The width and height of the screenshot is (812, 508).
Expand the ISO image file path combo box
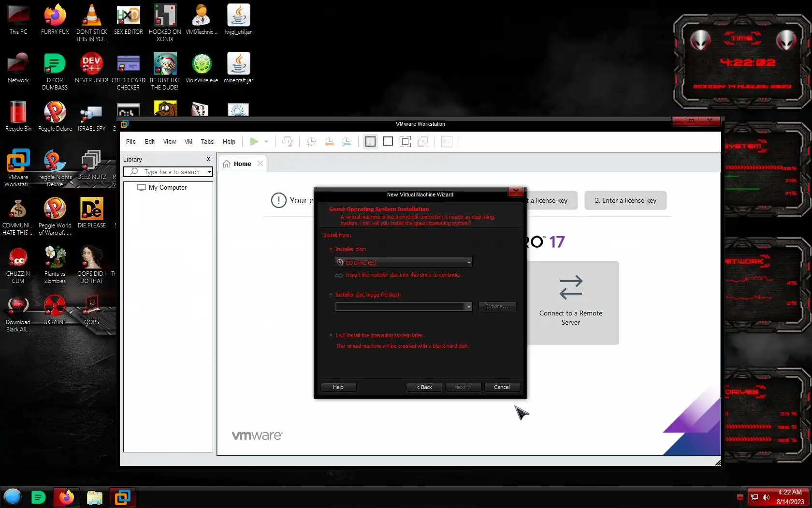pyautogui.click(x=469, y=307)
